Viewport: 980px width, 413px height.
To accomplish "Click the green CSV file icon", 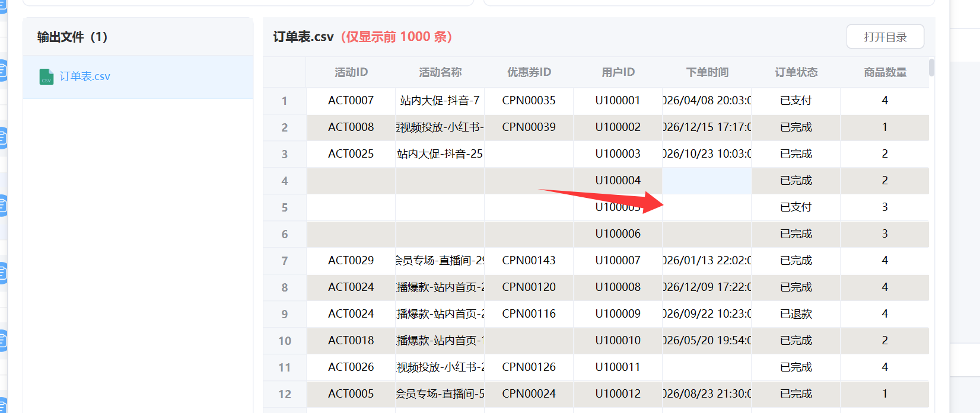I will [x=46, y=76].
